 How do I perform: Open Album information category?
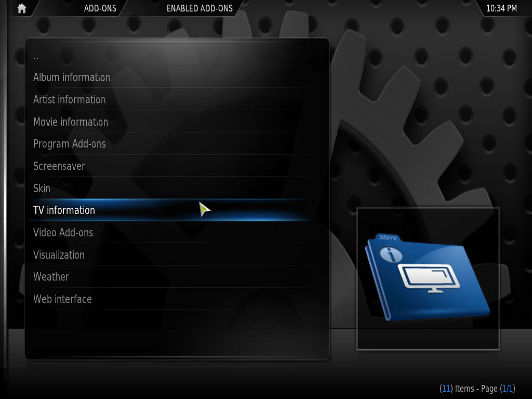click(170, 77)
